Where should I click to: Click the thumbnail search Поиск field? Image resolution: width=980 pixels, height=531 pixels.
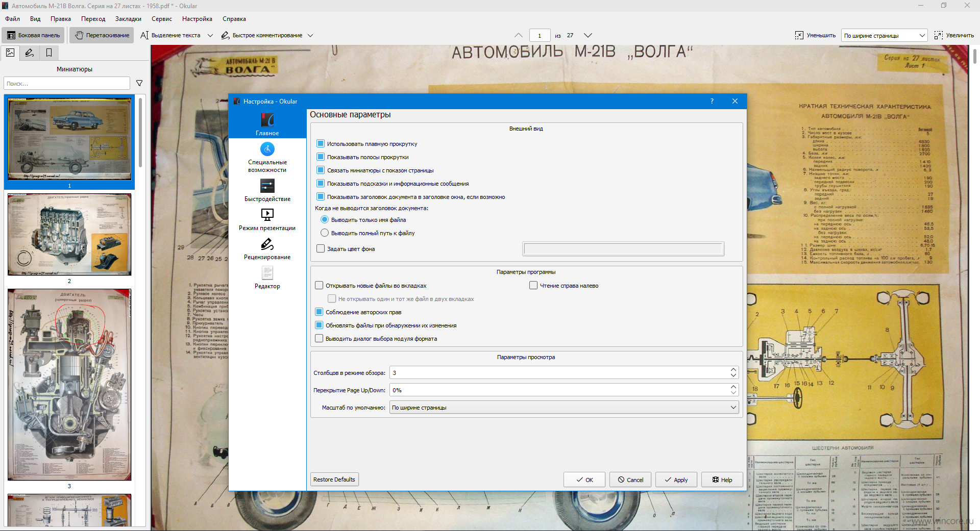point(67,83)
